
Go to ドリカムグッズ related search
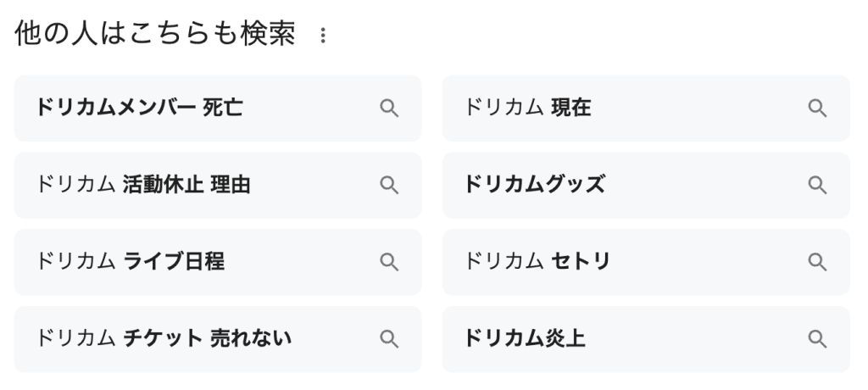point(535,186)
